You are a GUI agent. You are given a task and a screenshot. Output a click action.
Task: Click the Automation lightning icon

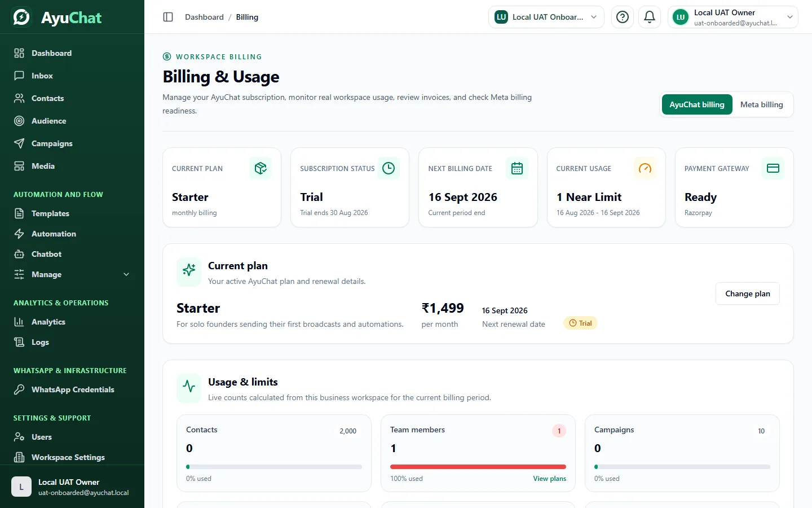(x=19, y=234)
